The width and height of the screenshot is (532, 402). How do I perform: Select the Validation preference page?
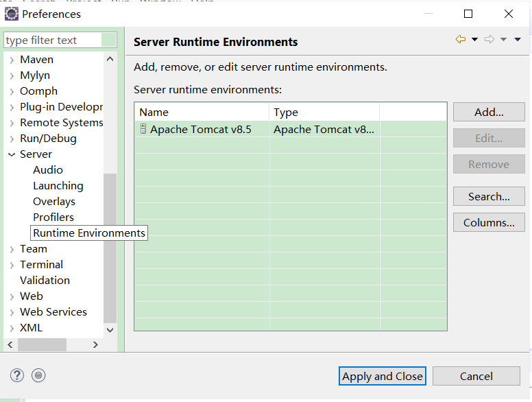[45, 280]
